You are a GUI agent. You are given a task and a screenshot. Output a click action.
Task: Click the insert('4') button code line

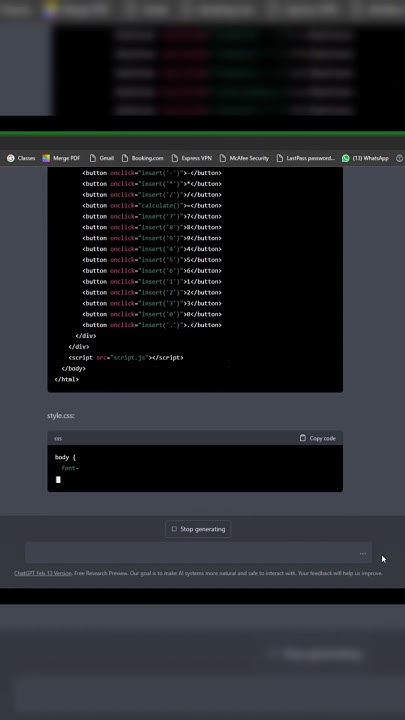pyautogui.click(x=152, y=249)
